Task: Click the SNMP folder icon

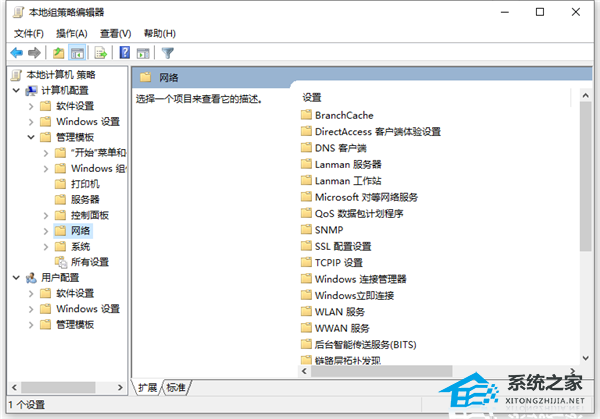Action: coord(306,230)
